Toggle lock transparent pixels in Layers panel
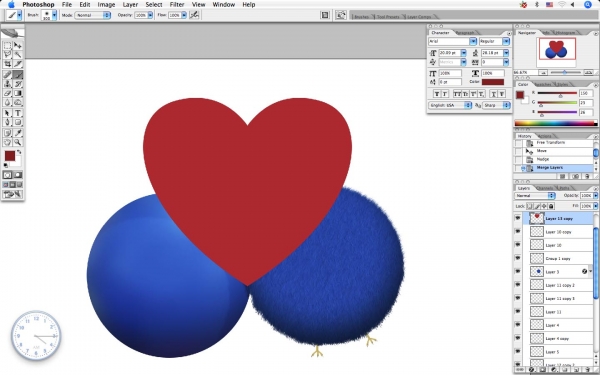Viewport: 600px width, 375px height. (x=530, y=206)
